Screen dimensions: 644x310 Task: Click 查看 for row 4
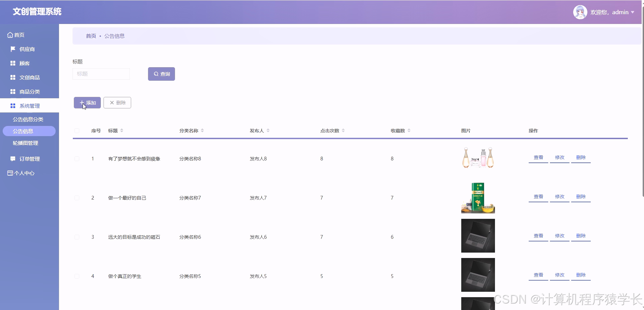[x=538, y=275]
